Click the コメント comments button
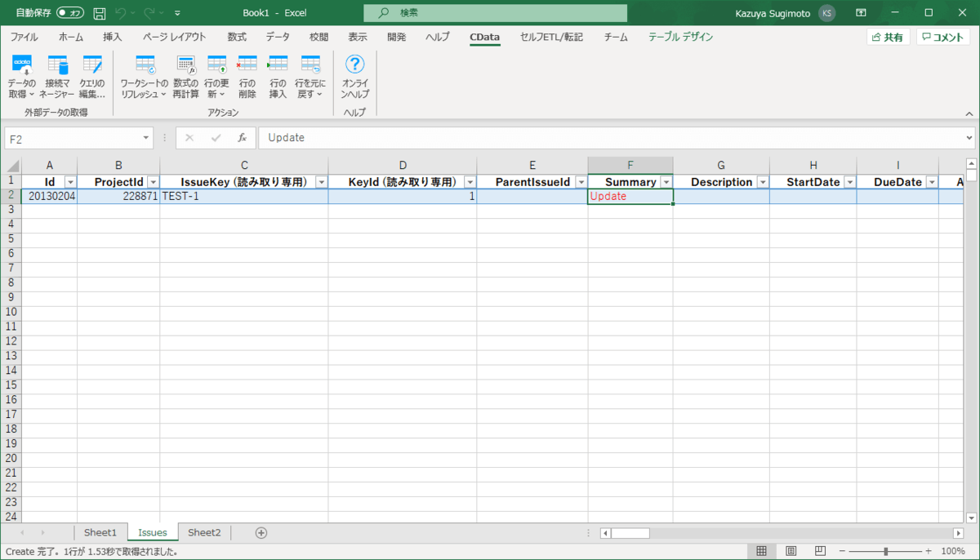The width and height of the screenshot is (980, 560). 943,37
